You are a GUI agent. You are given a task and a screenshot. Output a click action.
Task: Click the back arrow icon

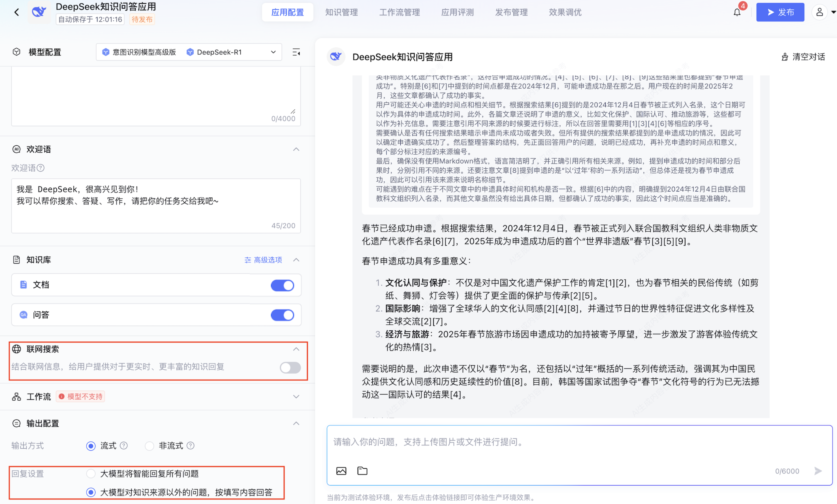(16, 12)
